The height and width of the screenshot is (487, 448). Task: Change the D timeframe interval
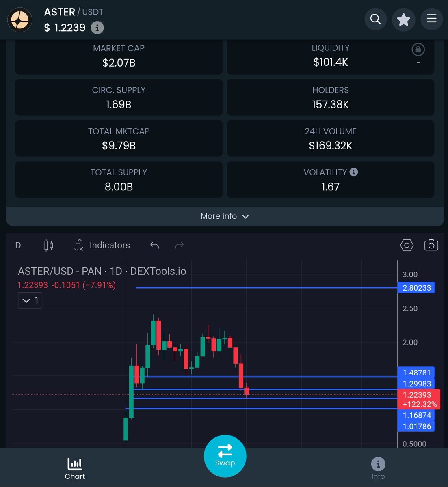(18, 245)
